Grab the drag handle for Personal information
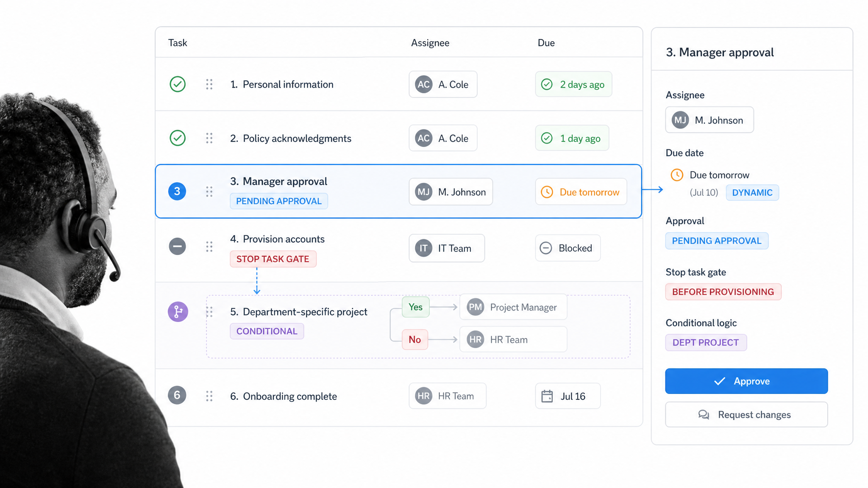868x488 pixels. pos(209,84)
